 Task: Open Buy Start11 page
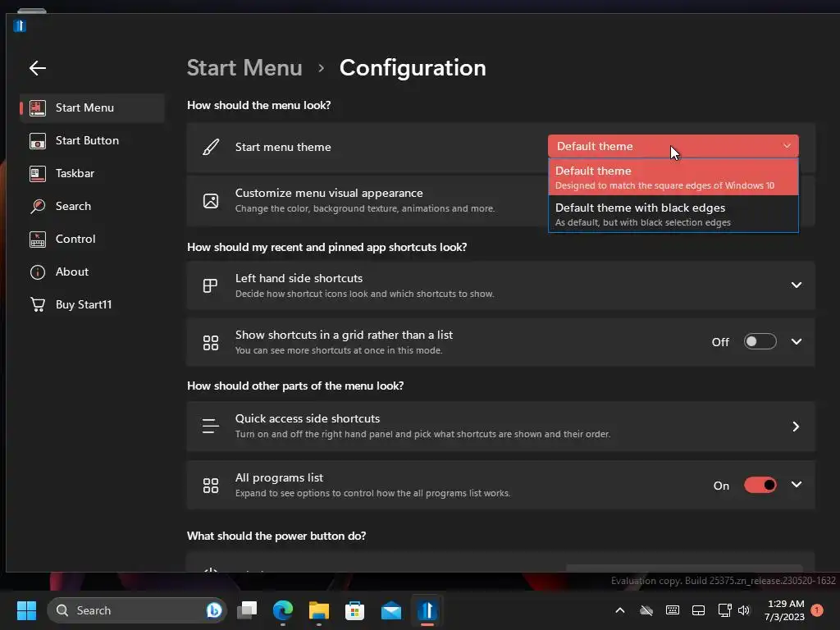click(x=92, y=304)
